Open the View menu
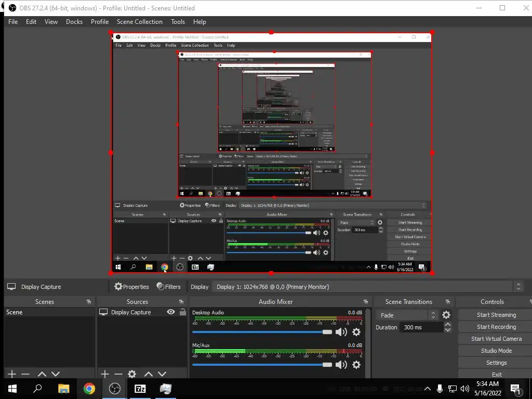The width and height of the screenshot is (532, 399). pyautogui.click(x=51, y=22)
